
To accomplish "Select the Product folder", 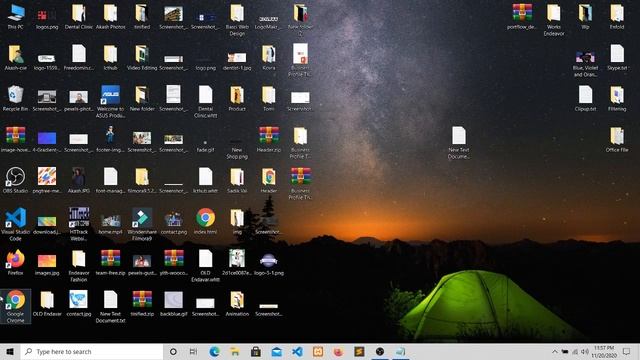I will pos(237,99).
